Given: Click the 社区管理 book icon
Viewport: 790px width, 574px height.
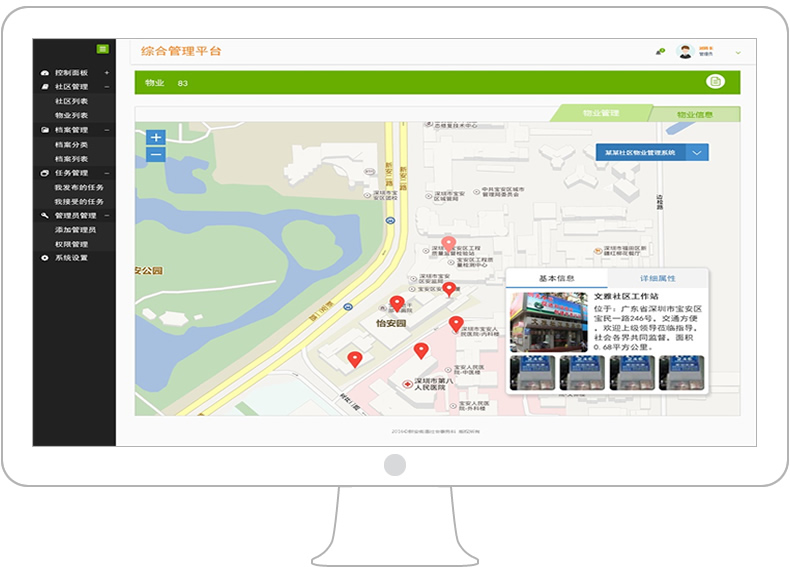Looking at the screenshot, I should coord(44,87).
